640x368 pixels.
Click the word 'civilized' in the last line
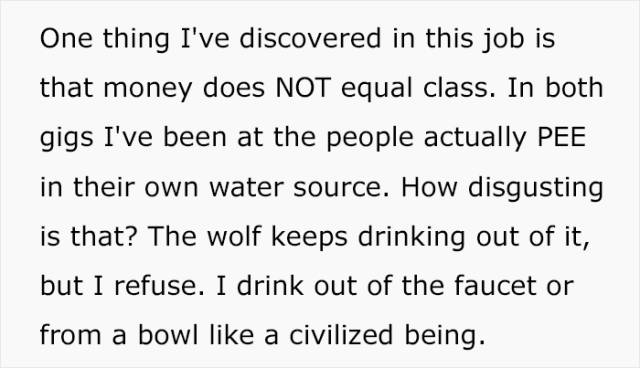[341, 335]
